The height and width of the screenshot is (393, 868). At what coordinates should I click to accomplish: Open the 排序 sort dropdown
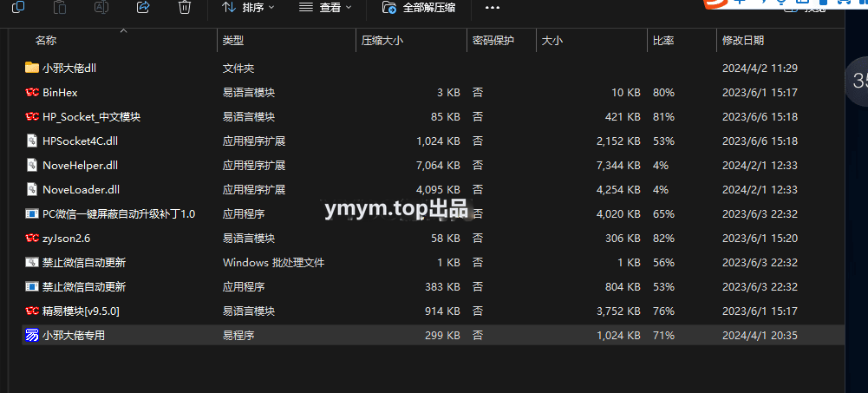(247, 7)
